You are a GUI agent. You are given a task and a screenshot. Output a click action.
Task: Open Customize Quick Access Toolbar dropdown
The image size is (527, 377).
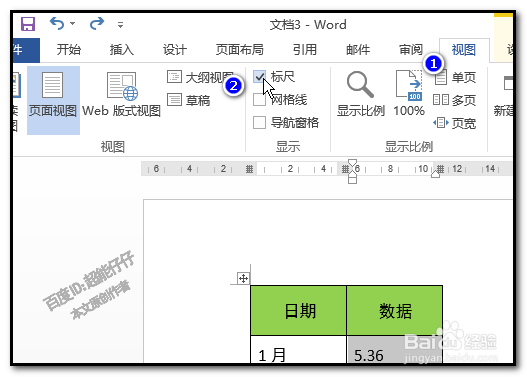tap(120, 25)
